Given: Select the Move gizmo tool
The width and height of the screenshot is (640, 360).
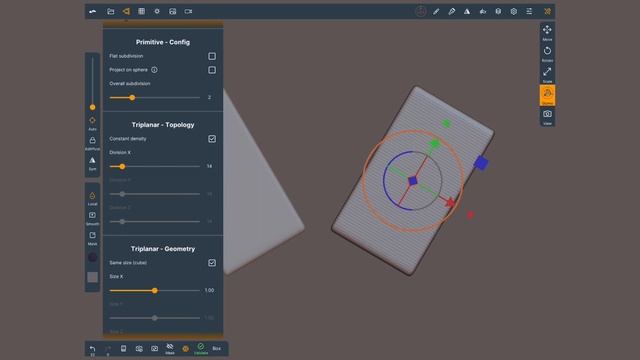Looking at the screenshot, I should [x=547, y=32].
